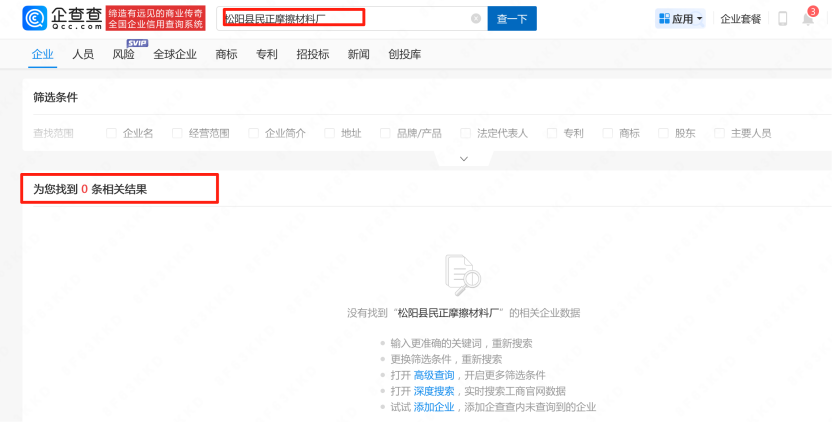832x422 pixels.
Task: Check the 地址 checkbox
Action: [x=330, y=133]
